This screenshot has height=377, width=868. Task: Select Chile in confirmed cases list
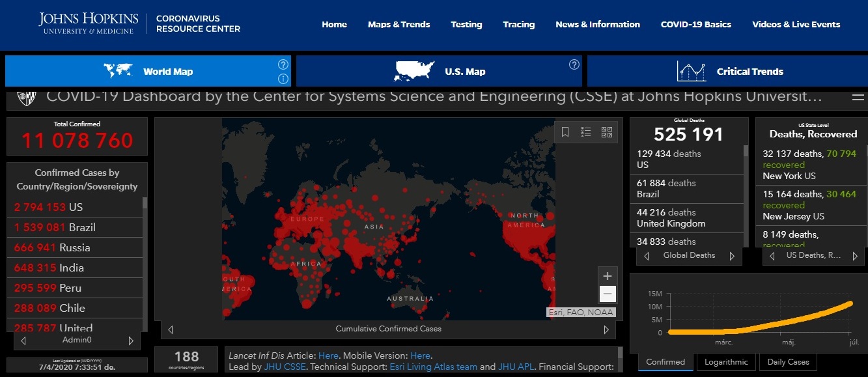tap(75, 308)
